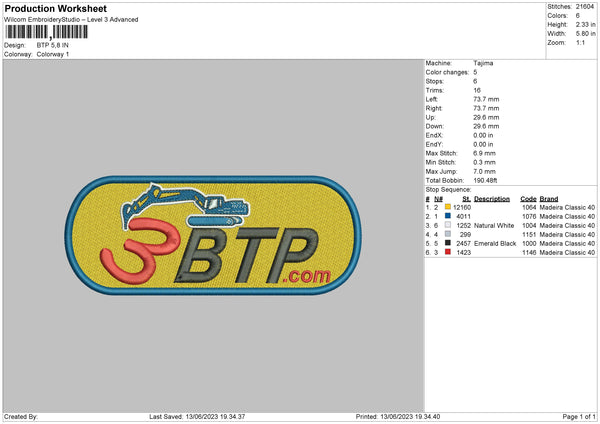Viewport: 600px width, 424px height.
Task: Click the yellow color swatch in row 1
Action: coord(448,207)
